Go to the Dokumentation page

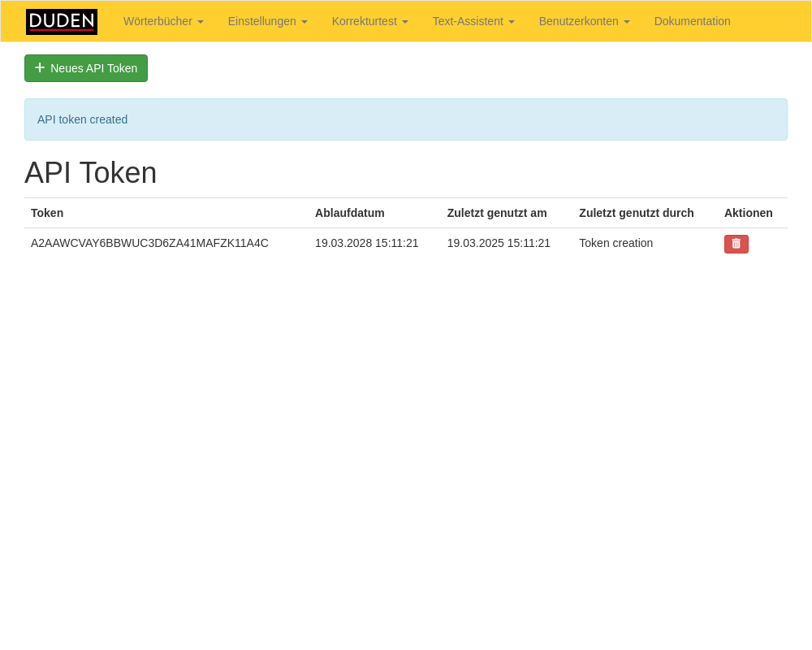(692, 21)
